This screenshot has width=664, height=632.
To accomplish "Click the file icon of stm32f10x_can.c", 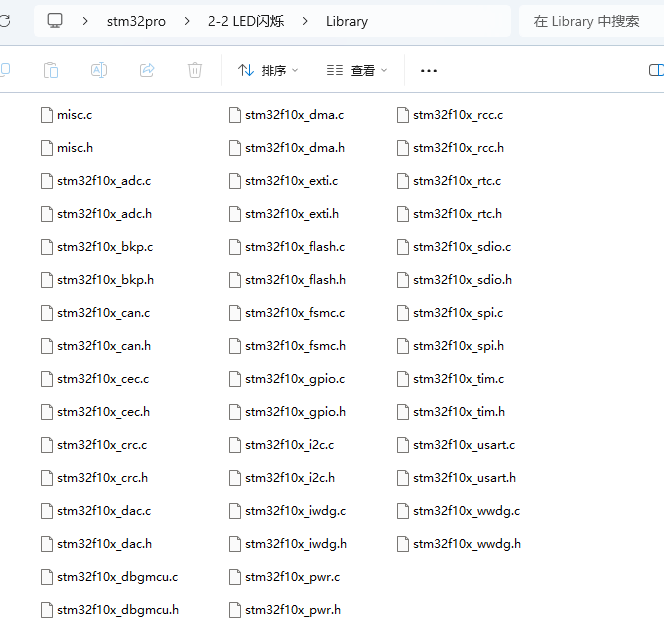I will (47, 313).
